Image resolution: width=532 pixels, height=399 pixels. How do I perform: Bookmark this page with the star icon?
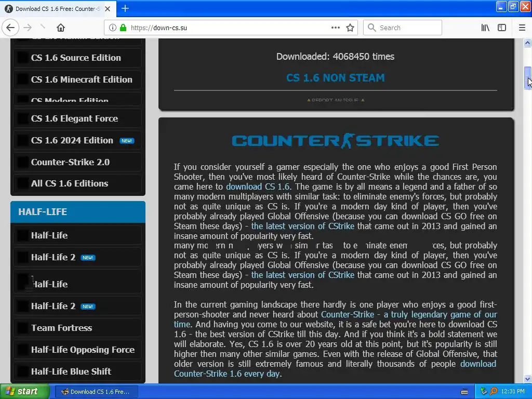click(x=350, y=28)
